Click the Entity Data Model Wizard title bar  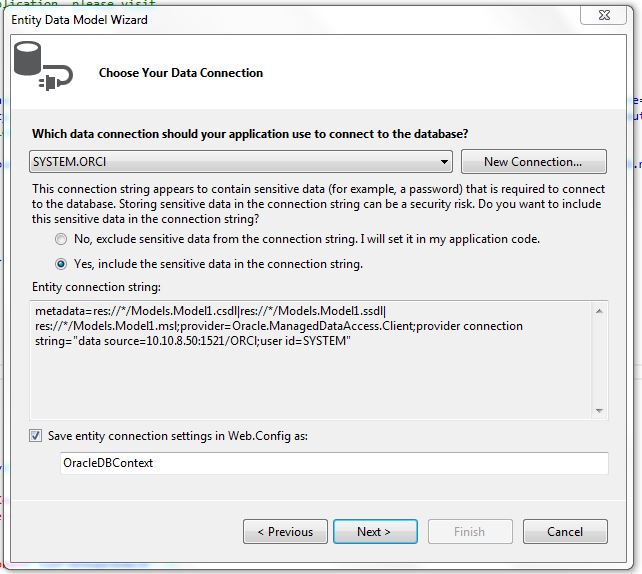[287, 19]
